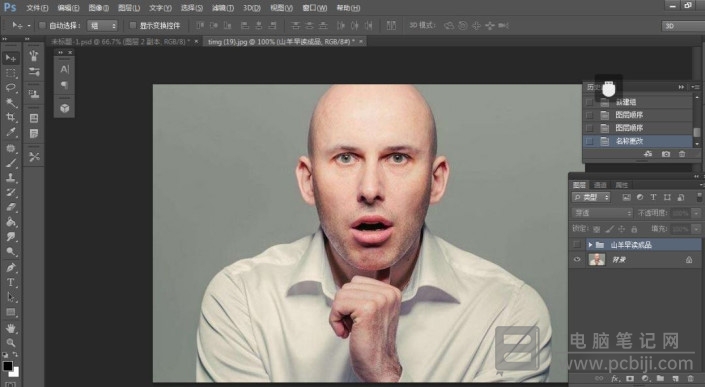The image size is (705, 387).
Task: Open the 滤镜 menu
Action: (x=223, y=8)
